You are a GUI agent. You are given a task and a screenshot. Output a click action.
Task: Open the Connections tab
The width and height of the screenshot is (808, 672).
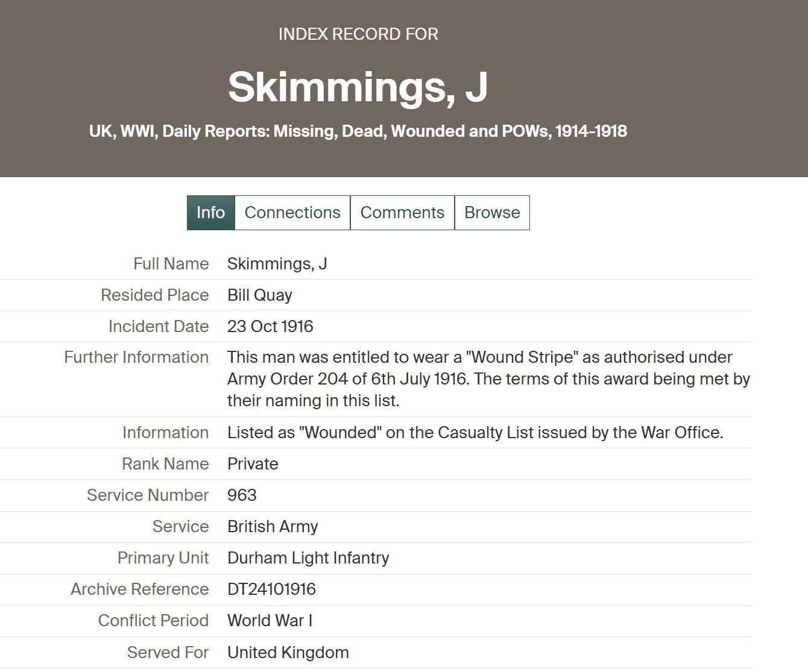tap(292, 213)
